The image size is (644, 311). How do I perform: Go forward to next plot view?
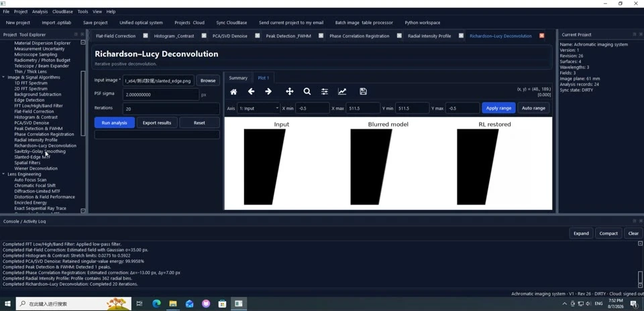268,92
